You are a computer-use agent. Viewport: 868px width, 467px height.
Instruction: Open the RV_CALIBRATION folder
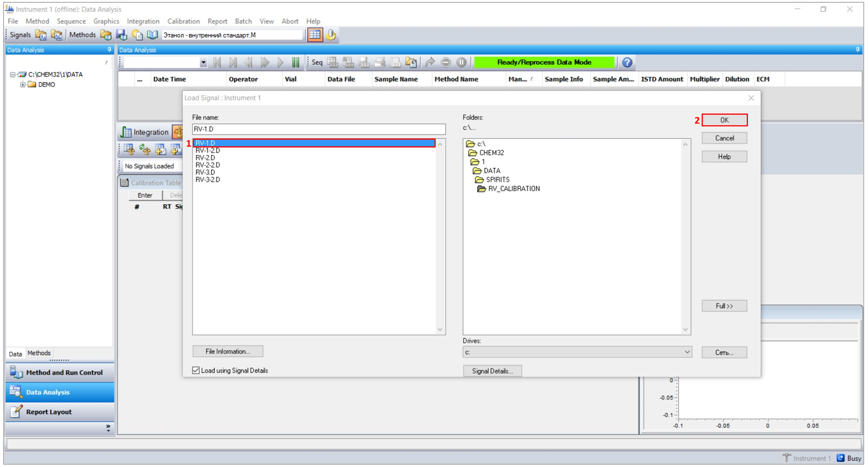pos(514,189)
